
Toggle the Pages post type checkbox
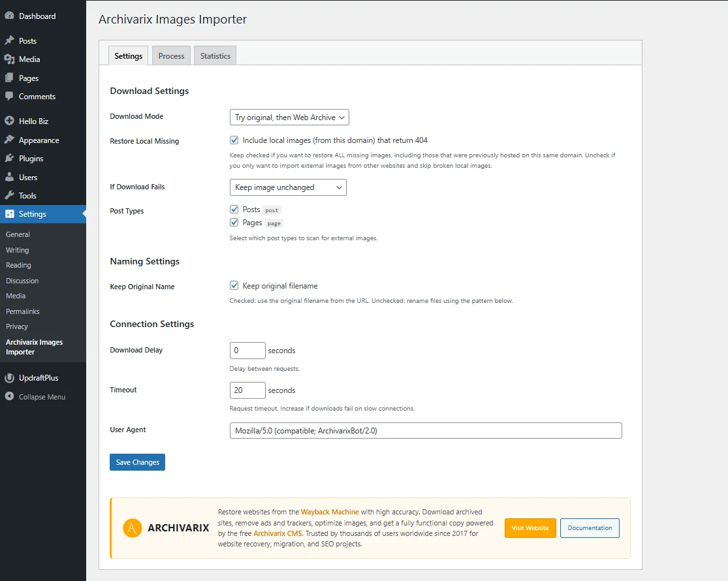(234, 223)
